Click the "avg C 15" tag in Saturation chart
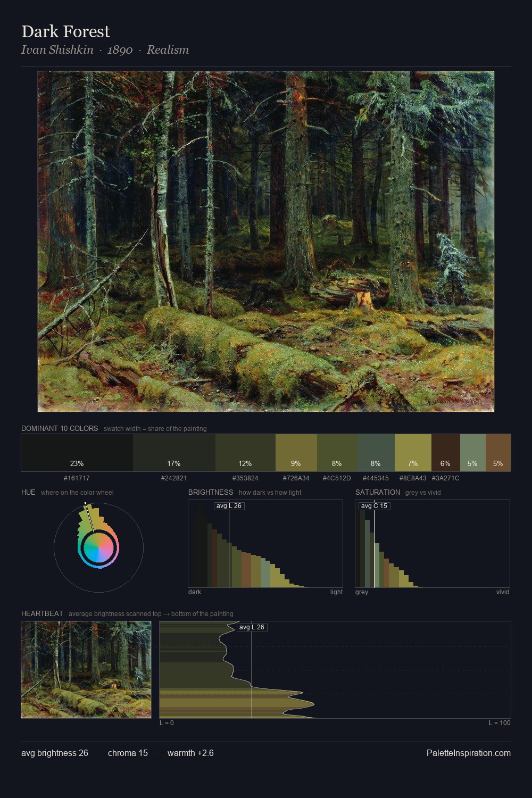This screenshot has width=532, height=798. tap(375, 506)
